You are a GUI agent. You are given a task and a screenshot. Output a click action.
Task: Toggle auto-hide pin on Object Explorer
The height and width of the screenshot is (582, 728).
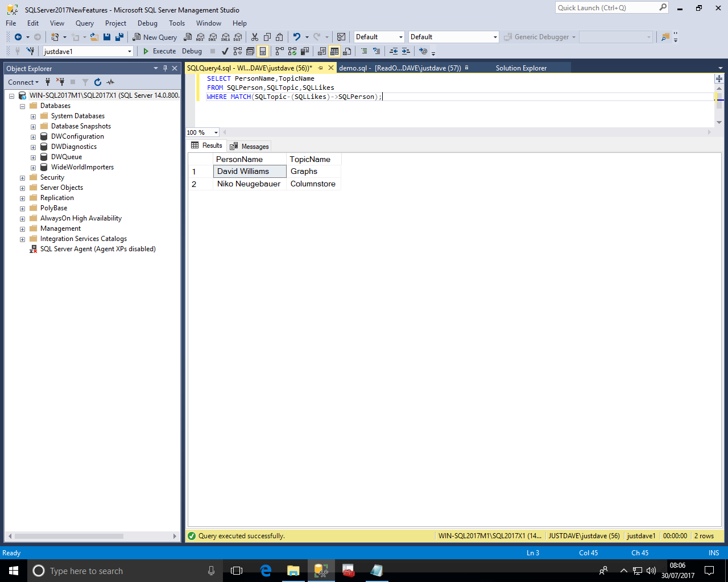pos(165,68)
